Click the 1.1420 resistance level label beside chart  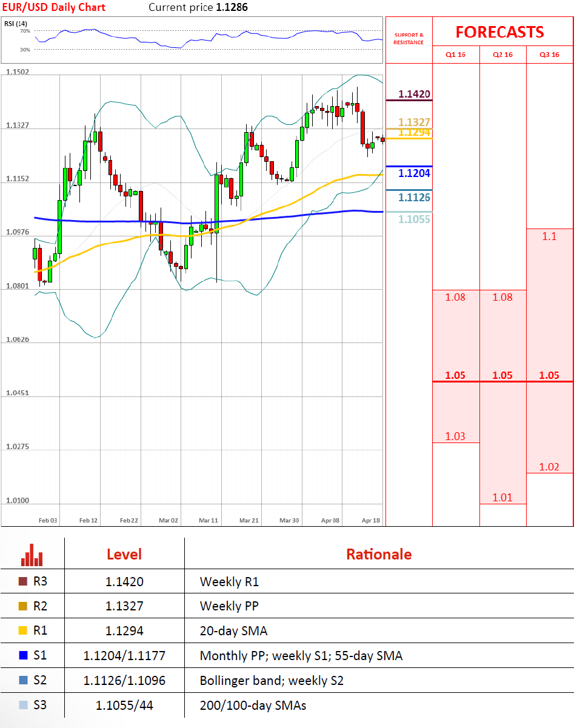tap(415, 94)
